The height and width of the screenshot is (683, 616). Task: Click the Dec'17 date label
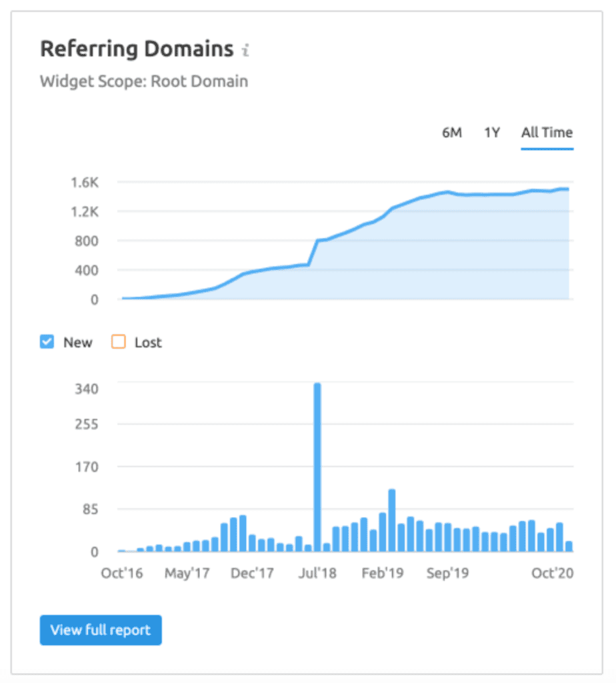pos(252,573)
